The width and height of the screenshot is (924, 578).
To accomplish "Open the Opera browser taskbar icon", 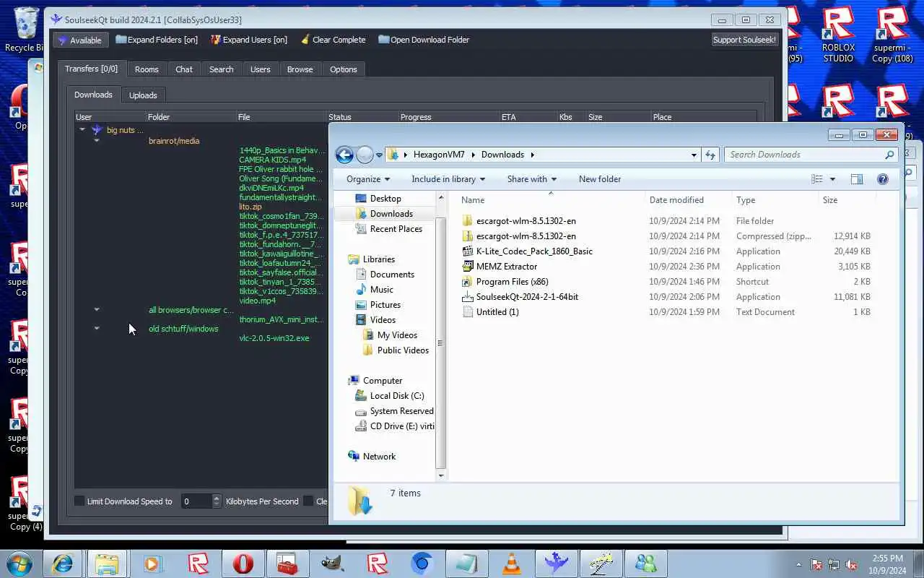I will click(x=243, y=563).
